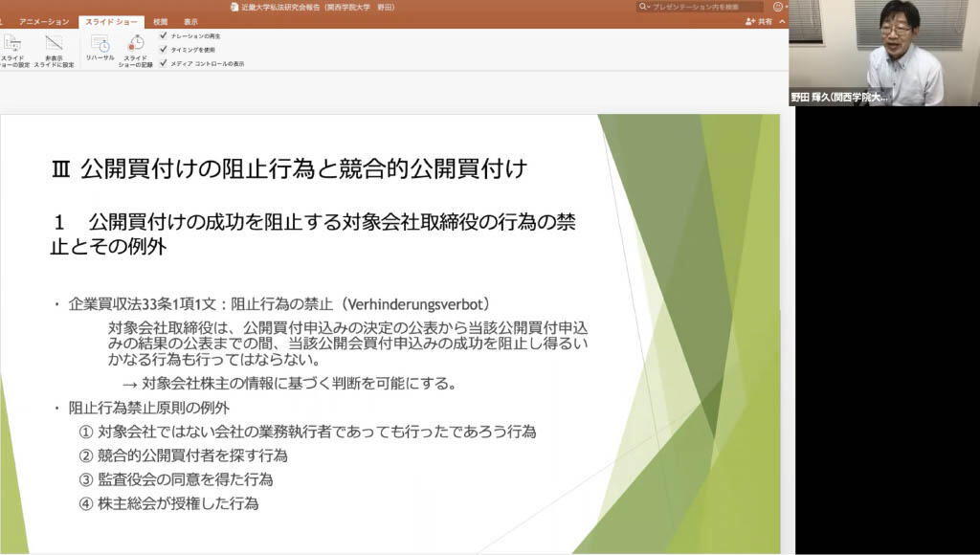Viewport: 980px width, 555px height.
Task: Toggle ナレーションの再生 checkbox
Action: tap(163, 35)
